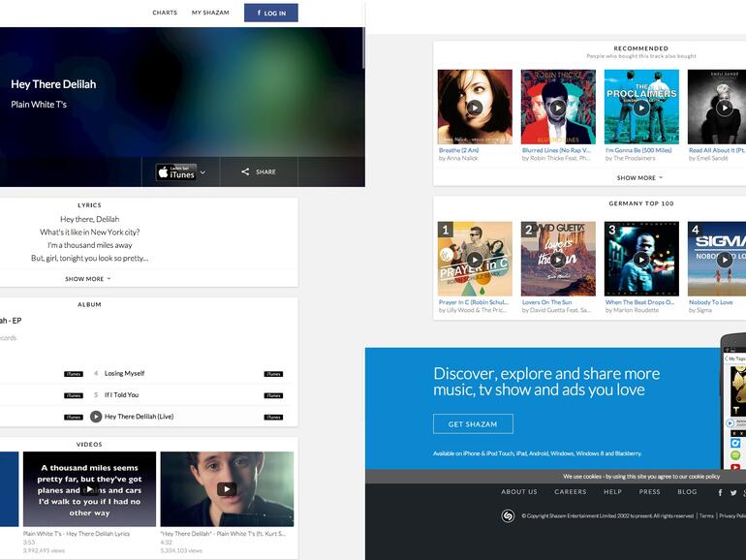Click left iTunes badge for Losing Myself
Screen dimensions: 746x560
(x=74, y=374)
